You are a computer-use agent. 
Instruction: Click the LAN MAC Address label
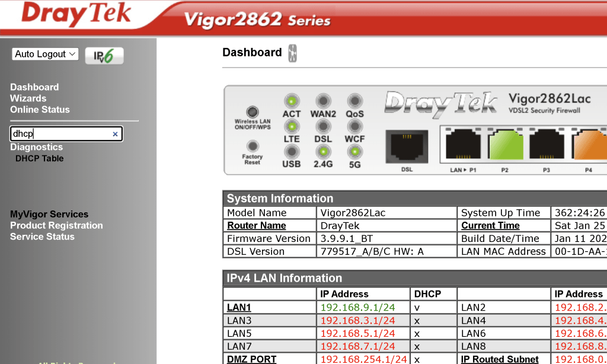point(503,252)
